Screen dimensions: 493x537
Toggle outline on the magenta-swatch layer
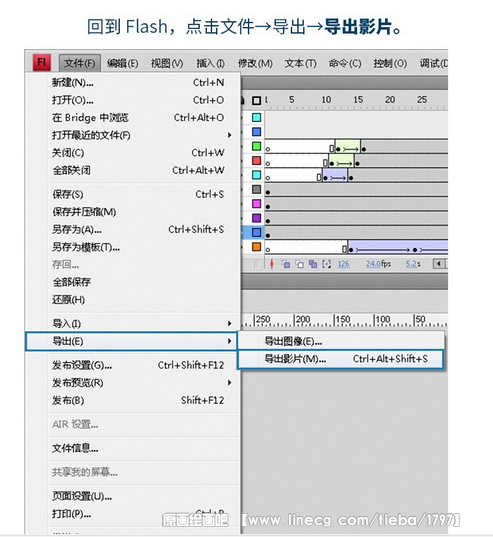(x=256, y=204)
